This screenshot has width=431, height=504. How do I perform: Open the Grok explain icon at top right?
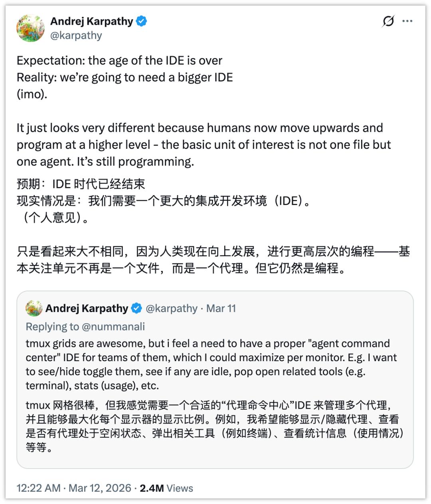coord(388,21)
